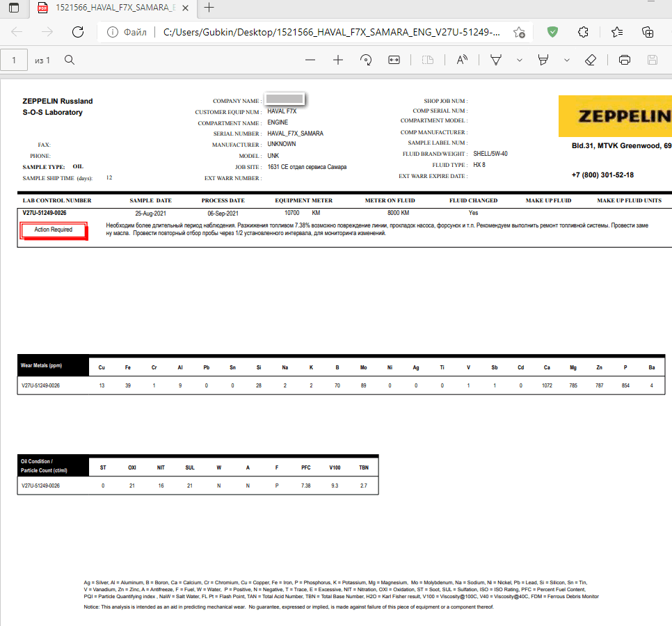Image resolution: width=672 pixels, height=626 pixels.
Task: Expand the Highlight color options dropdown
Action: tap(566, 60)
